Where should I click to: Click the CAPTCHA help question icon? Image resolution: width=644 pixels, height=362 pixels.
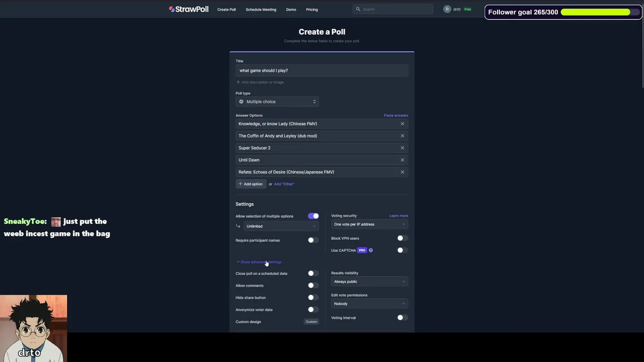(x=371, y=250)
